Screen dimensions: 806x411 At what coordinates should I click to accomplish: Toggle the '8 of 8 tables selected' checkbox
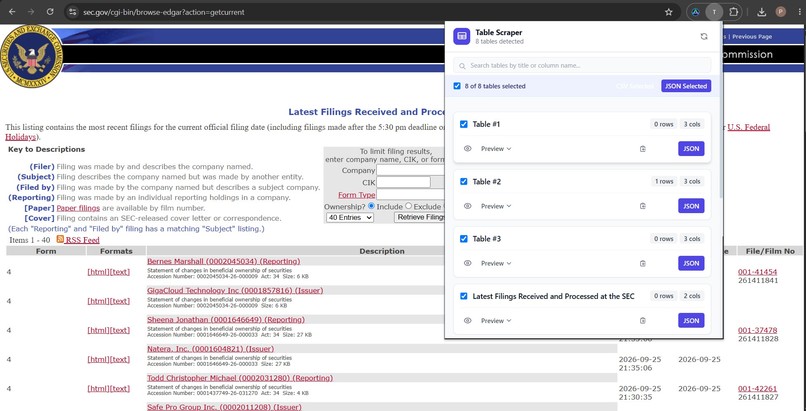[x=457, y=86]
